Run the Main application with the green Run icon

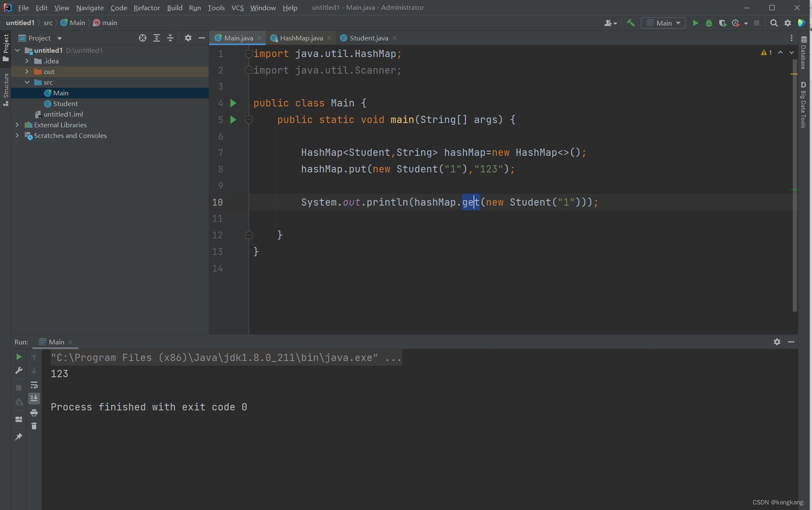[x=695, y=23]
